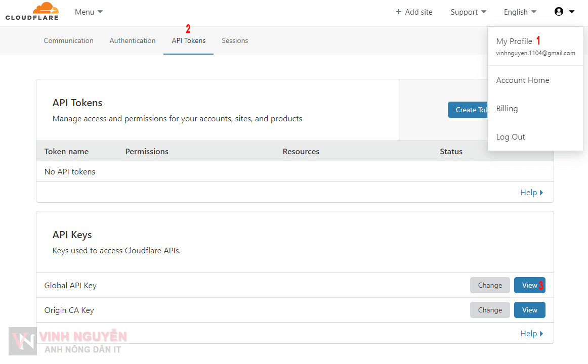The height and width of the screenshot is (364, 588).
Task: Click the email address in account menu
Action: tap(535, 53)
